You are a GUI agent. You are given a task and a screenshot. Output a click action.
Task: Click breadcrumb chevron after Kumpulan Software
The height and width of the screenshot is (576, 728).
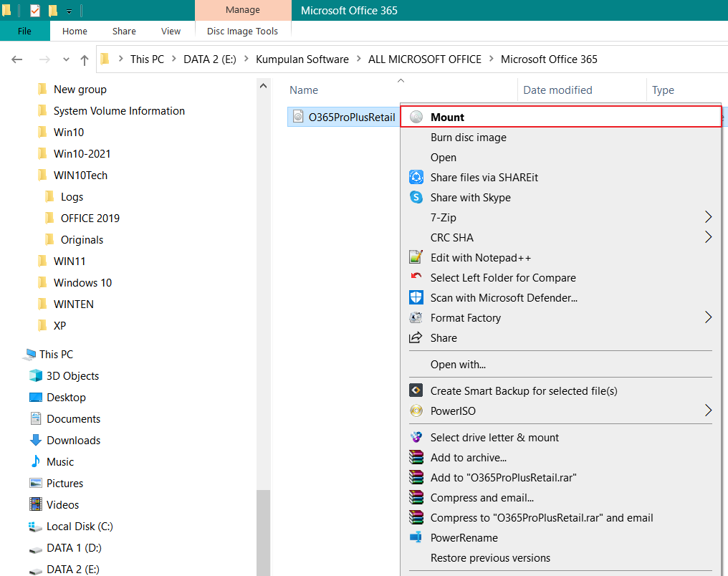pos(358,59)
